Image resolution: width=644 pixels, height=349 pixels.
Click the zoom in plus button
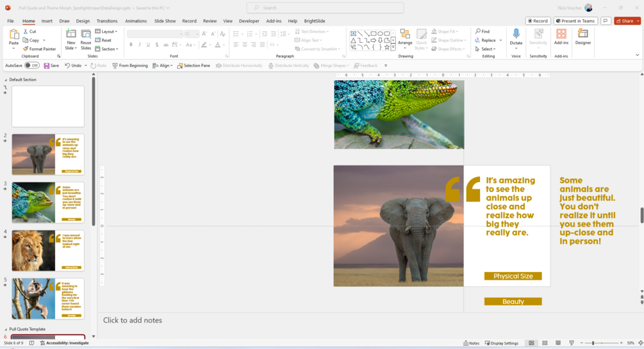[x=622, y=343]
